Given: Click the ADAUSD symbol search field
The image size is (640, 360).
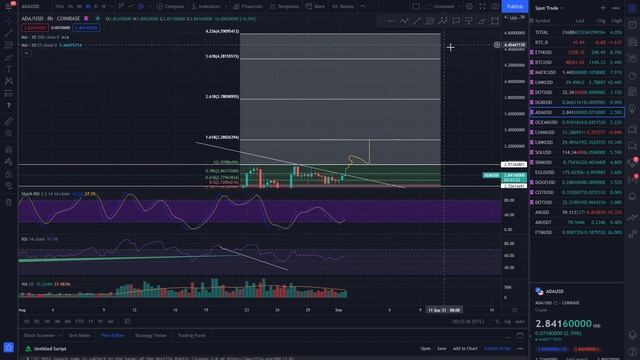Looking at the screenshot, I should (x=31, y=6).
